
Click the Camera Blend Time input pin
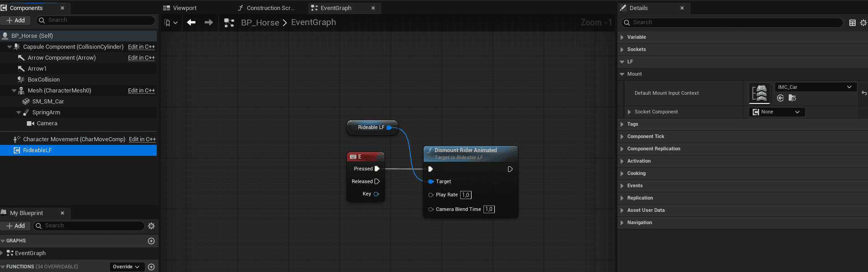(x=431, y=210)
